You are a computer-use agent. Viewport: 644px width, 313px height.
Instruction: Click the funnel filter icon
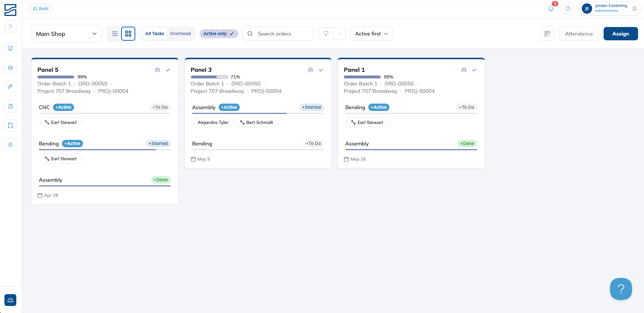(326, 34)
